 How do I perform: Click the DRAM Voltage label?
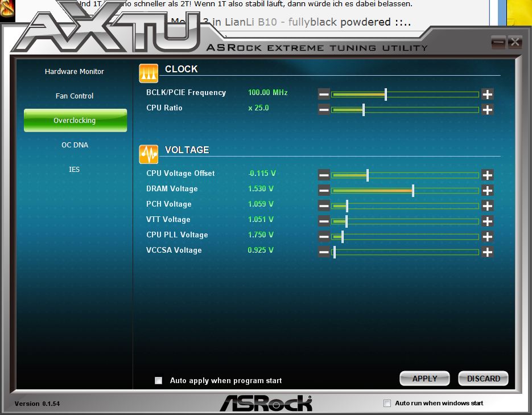pos(172,188)
